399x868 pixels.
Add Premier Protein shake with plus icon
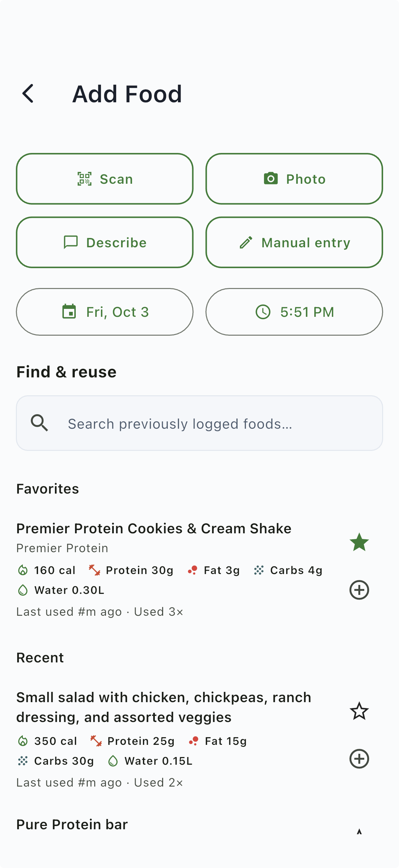coord(359,590)
